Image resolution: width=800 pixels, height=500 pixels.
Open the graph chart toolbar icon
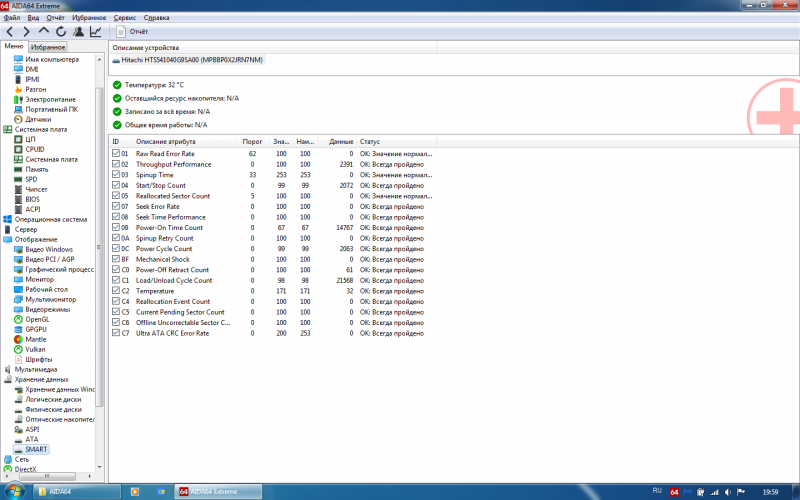pos(96,32)
